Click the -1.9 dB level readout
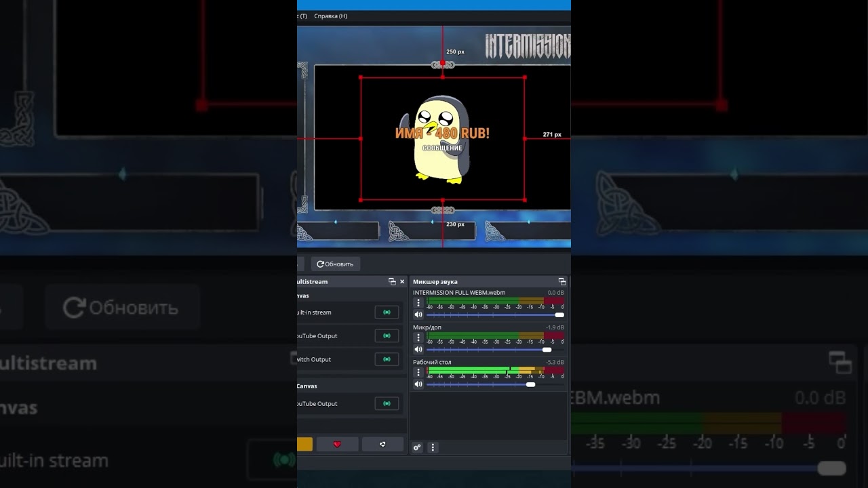The width and height of the screenshot is (868, 488). click(x=555, y=327)
